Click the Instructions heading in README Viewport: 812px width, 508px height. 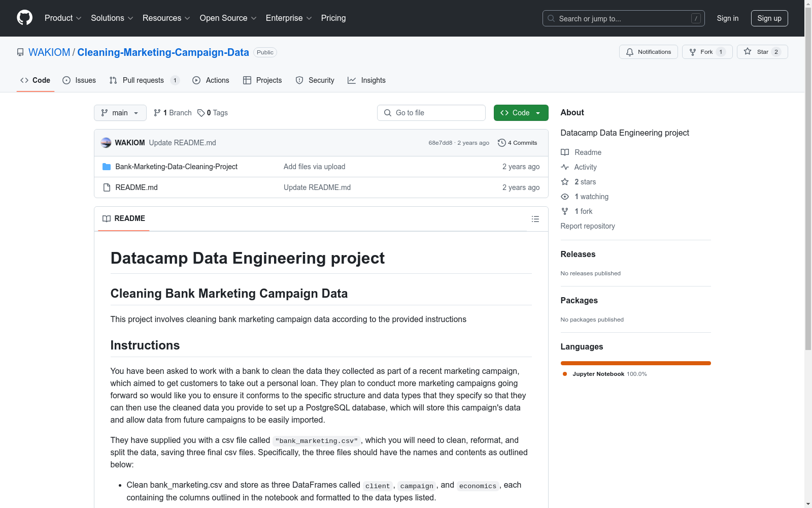[145, 345]
